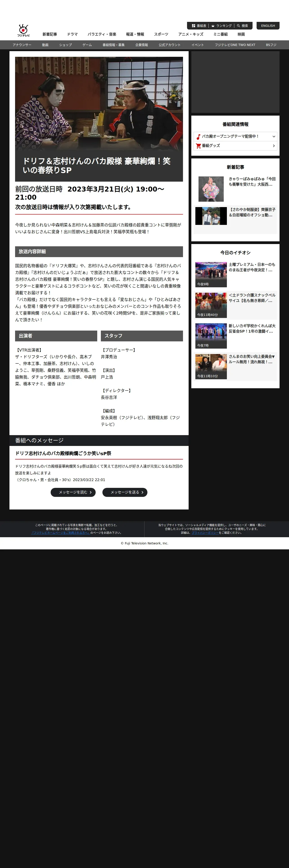Screen dimensions: 289x868
Task: Open 土ドラ 介護スナックベルサイユ thumbnail
Action: [211, 305]
